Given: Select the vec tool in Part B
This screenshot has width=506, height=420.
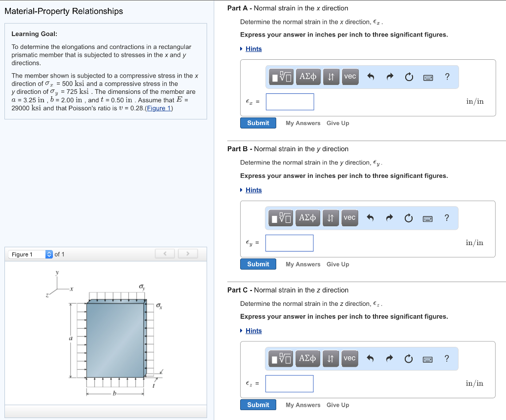Looking at the screenshot, I should point(350,218).
